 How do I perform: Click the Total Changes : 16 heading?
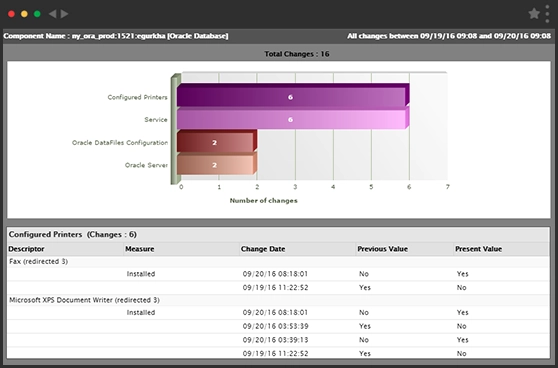[297, 54]
